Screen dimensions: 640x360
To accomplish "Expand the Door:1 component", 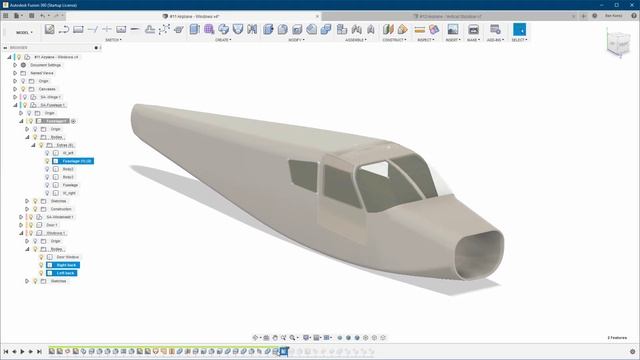I will [x=21, y=225].
